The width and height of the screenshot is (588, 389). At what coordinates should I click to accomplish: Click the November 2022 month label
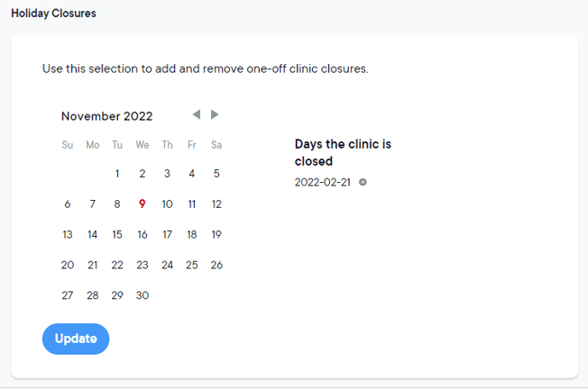[107, 116]
